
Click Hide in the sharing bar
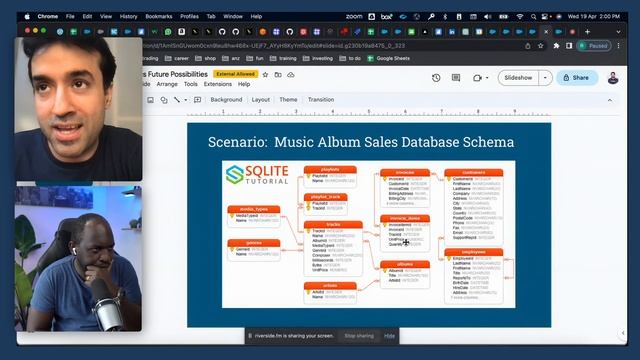pyautogui.click(x=389, y=336)
